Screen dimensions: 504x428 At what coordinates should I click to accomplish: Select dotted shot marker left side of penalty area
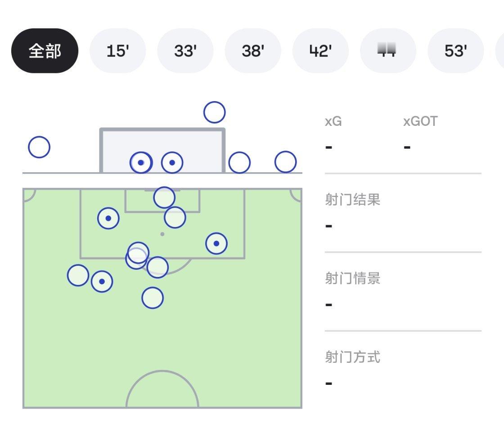tap(108, 218)
